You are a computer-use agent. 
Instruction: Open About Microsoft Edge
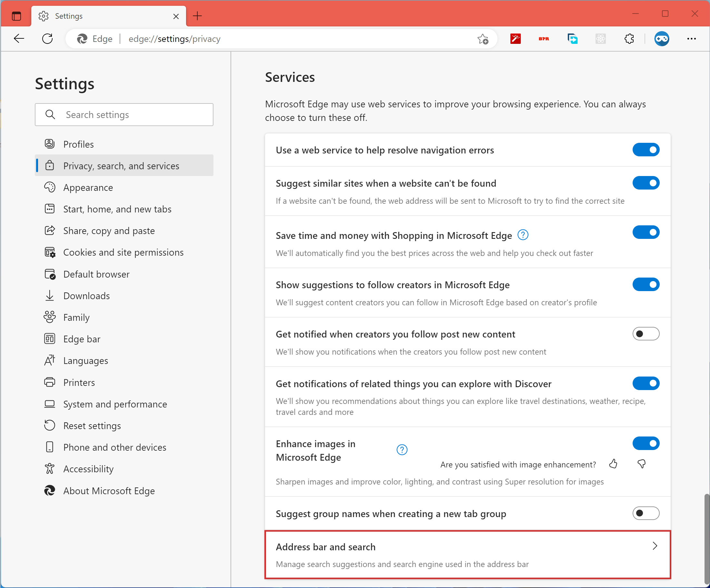pos(124,491)
